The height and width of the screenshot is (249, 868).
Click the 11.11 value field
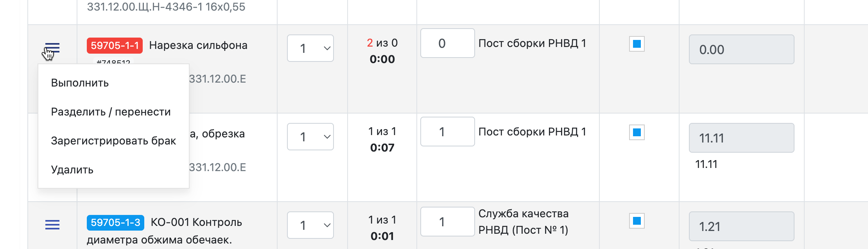click(x=741, y=138)
